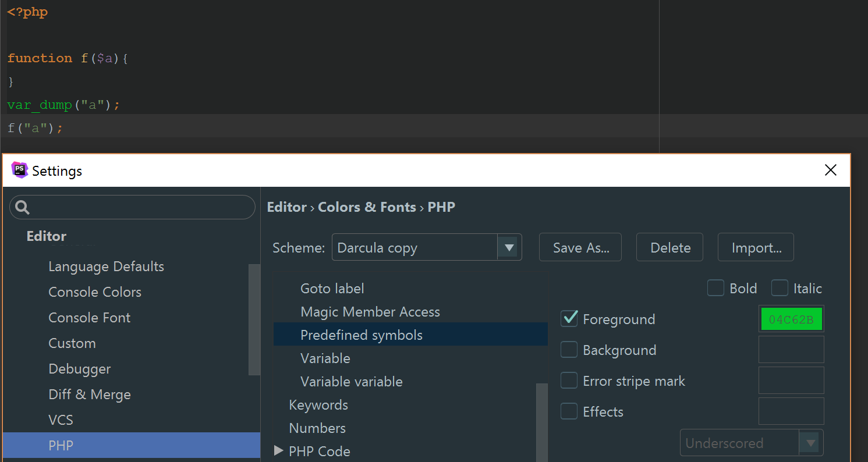Select VCS in sidebar
Image resolution: width=868 pixels, height=462 pixels.
pyautogui.click(x=61, y=420)
